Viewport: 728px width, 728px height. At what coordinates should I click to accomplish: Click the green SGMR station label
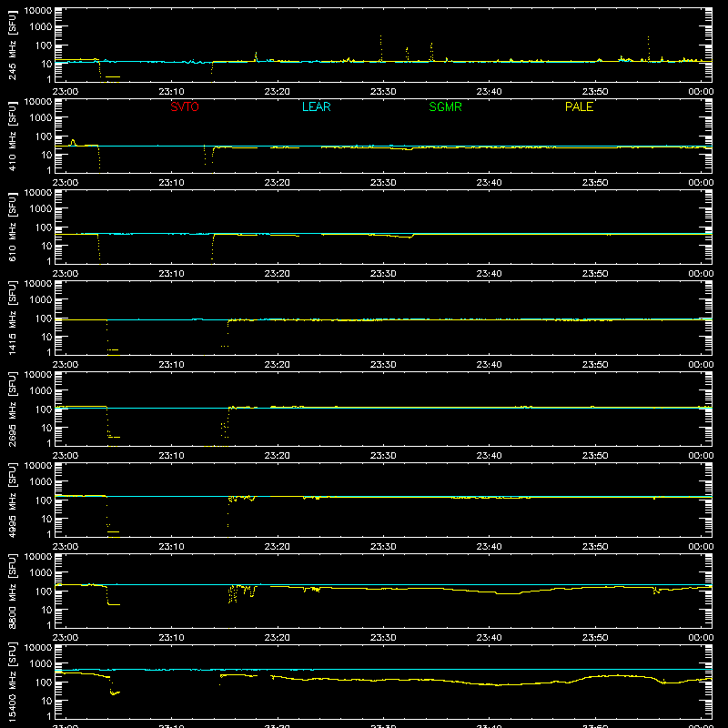[x=445, y=106]
